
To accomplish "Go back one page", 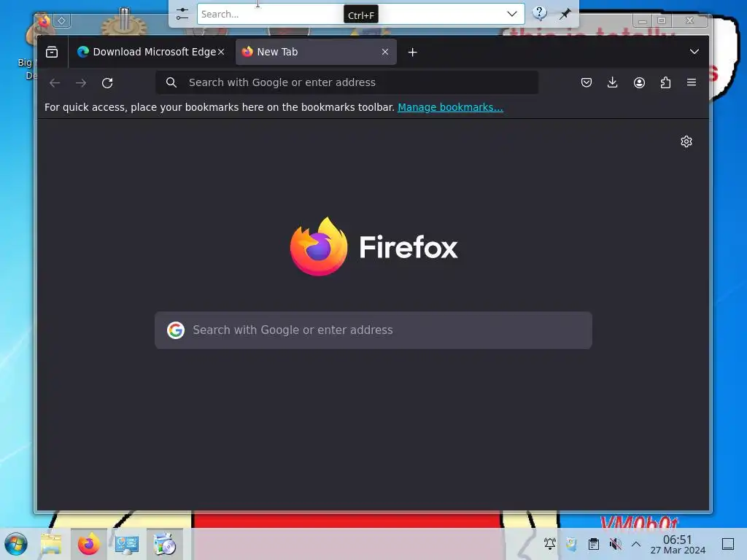I will 55,83.
